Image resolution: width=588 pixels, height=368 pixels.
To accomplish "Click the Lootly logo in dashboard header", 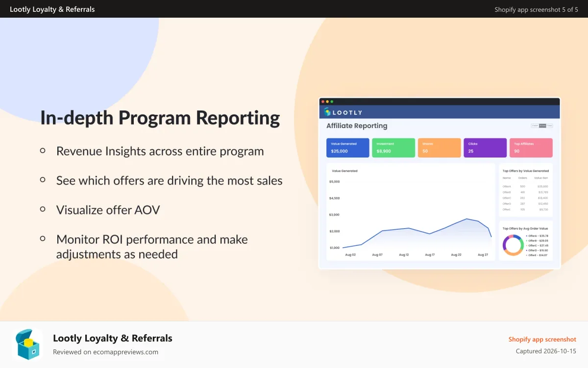I will [343, 112].
